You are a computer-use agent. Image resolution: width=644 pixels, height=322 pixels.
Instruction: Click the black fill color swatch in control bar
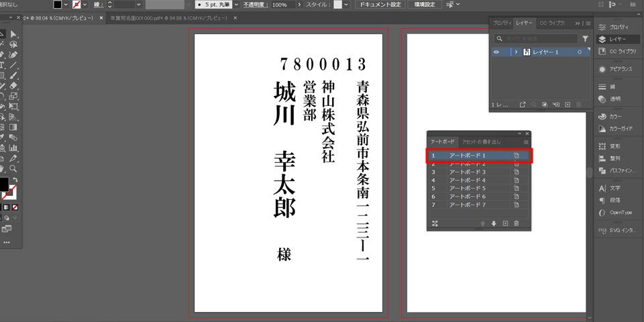pos(58,5)
